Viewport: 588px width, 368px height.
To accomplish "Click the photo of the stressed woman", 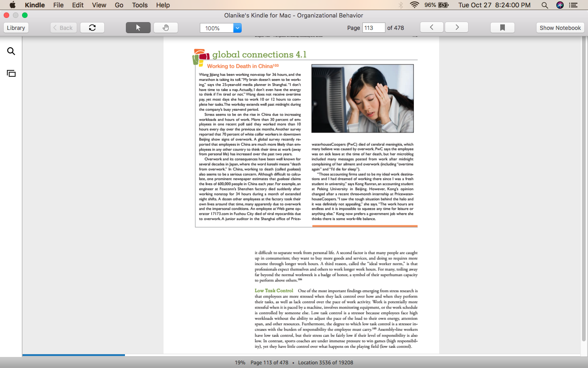I will coord(362,98).
